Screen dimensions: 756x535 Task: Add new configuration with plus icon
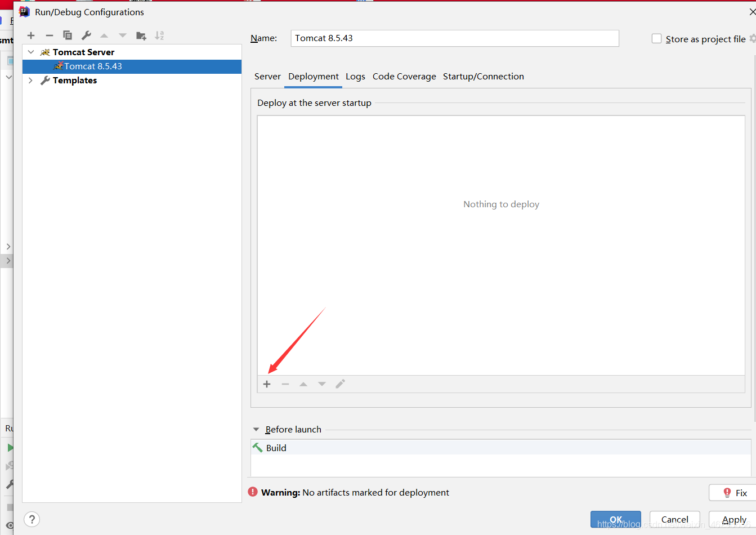click(31, 35)
